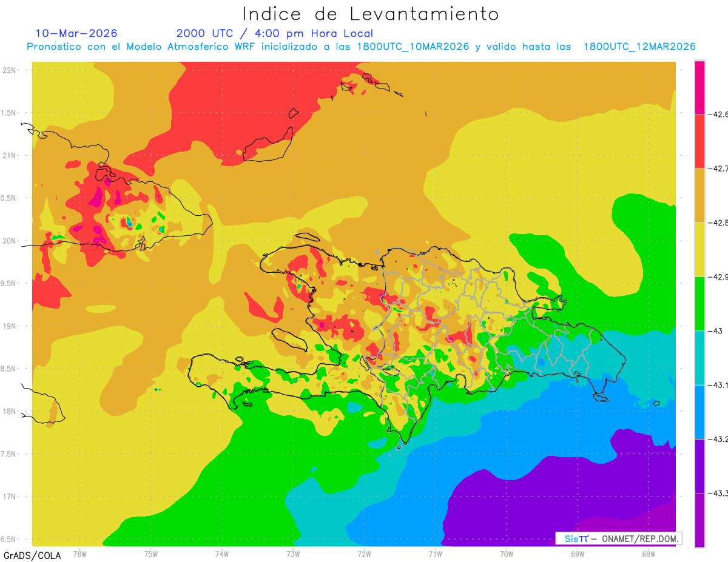Select the '8.5N' latitude label

click(8, 369)
